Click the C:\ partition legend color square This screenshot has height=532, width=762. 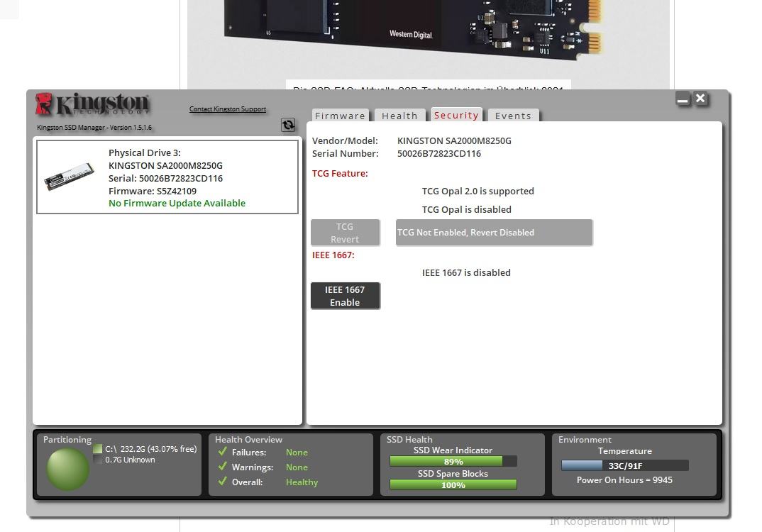pos(98,448)
